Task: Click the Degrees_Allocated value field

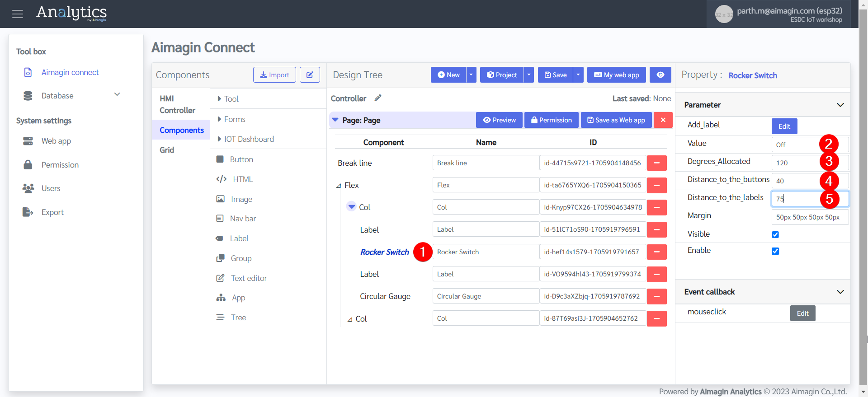Action: point(810,163)
